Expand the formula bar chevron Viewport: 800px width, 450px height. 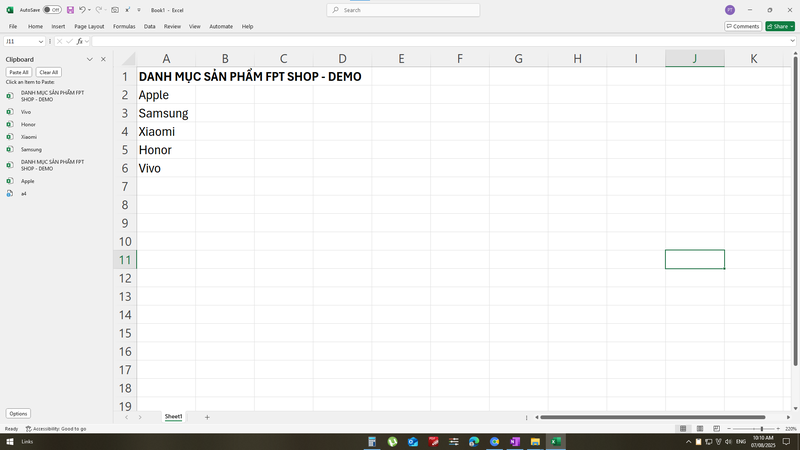coord(792,41)
